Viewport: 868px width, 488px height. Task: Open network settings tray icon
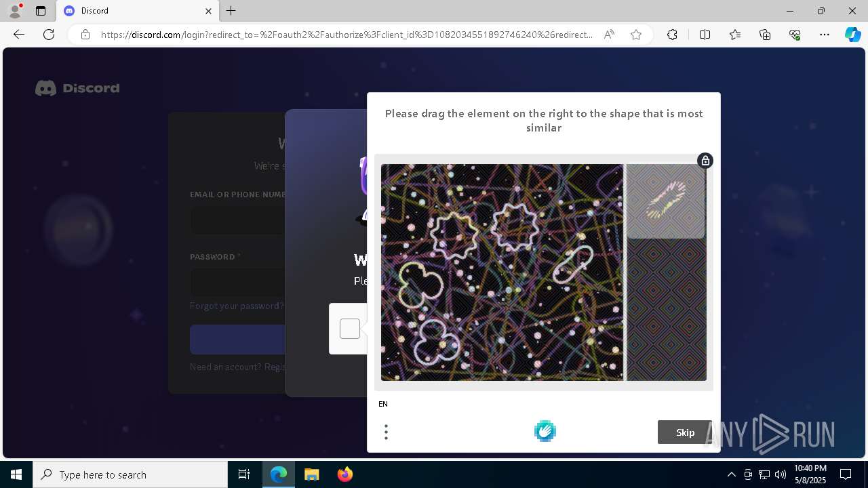point(764,474)
